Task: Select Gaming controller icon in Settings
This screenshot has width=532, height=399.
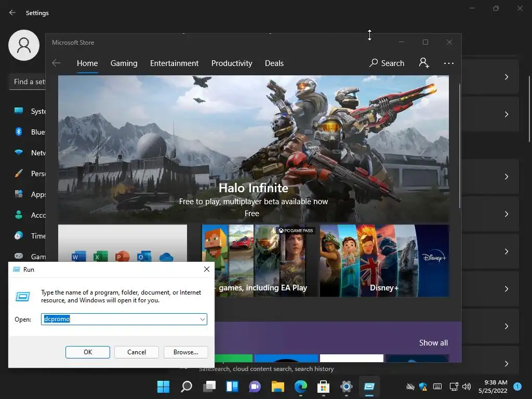Action: [19, 256]
